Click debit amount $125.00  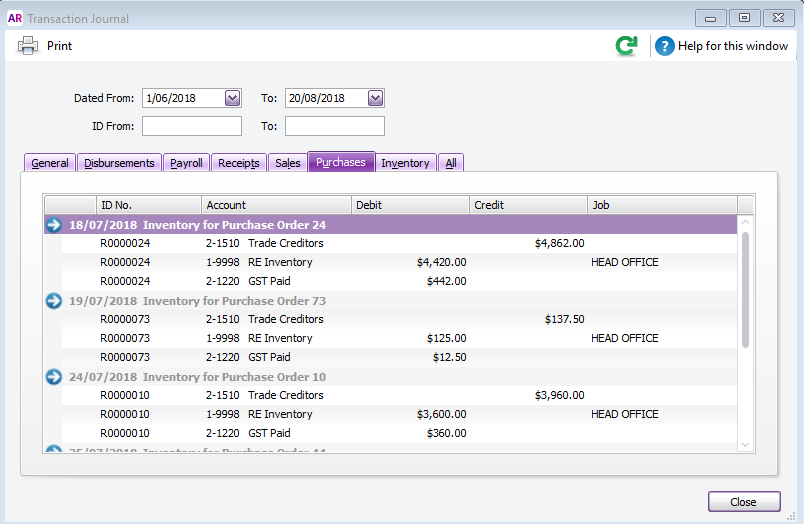pyautogui.click(x=447, y=338)
